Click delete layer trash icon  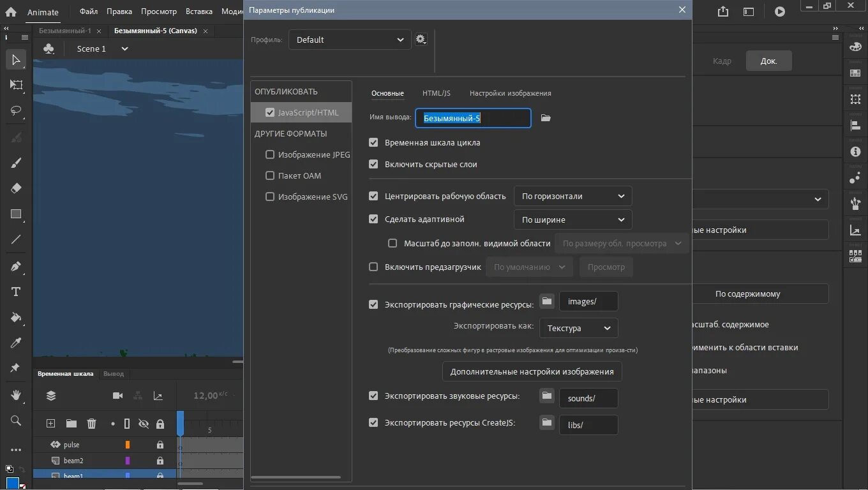[91, 424]
